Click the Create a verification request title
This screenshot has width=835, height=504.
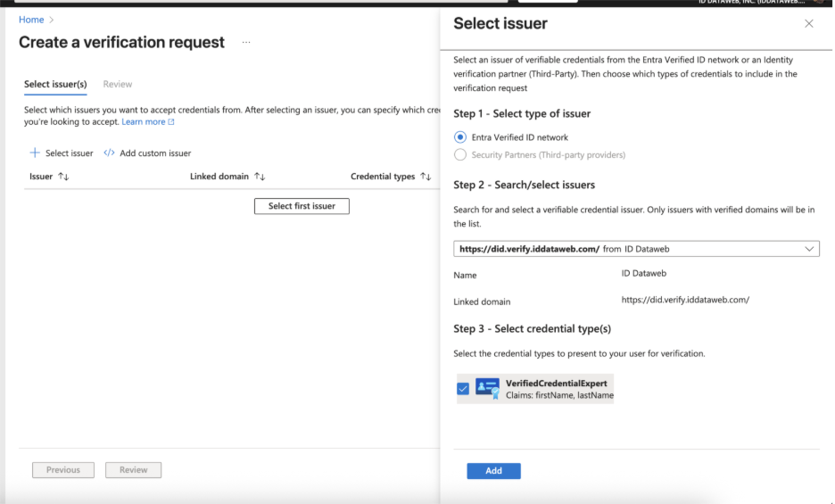122,42
